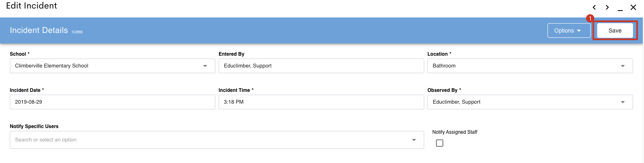Click the Incident Details header title
Screen dimensions: 644x163
pos(39,30)
